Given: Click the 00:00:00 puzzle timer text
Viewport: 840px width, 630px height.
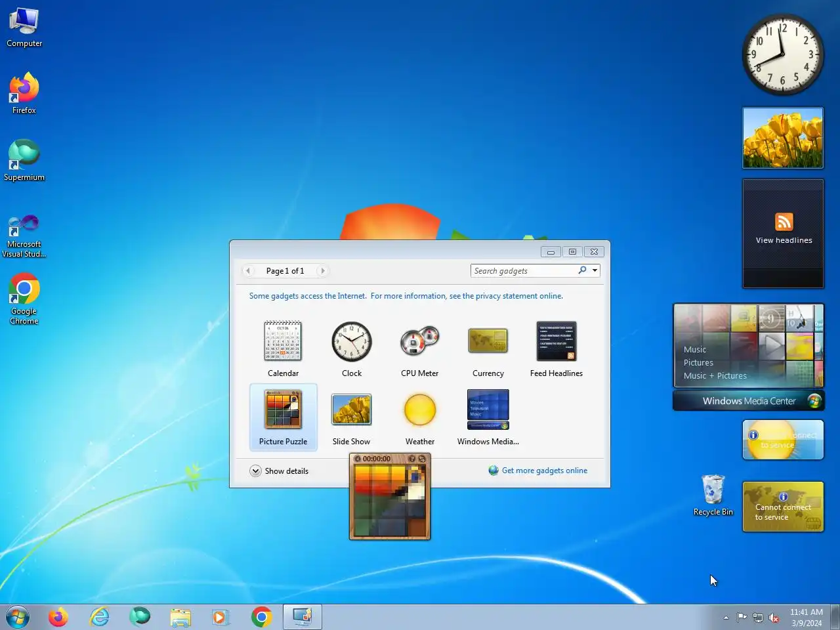Looking at the screenshot, I should pyautogui.click(x=377, y=459).
